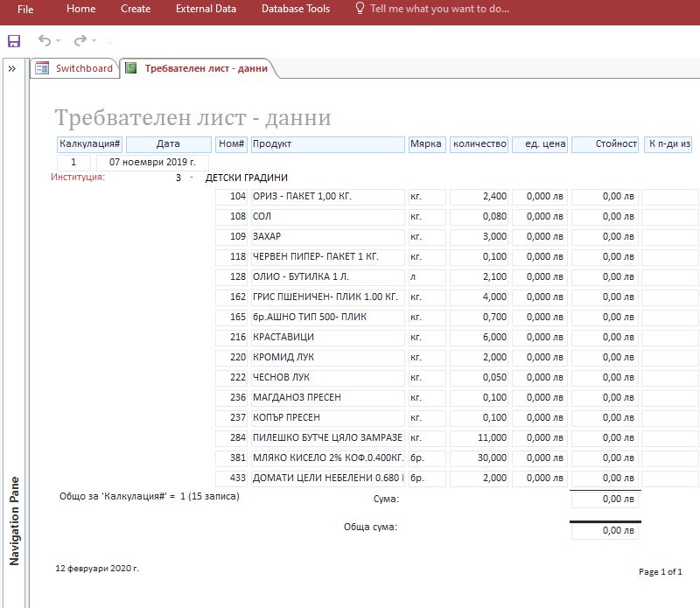The image size is (700, 608).
Task: Click the 'Институция:' label
Action: point(78,178)
